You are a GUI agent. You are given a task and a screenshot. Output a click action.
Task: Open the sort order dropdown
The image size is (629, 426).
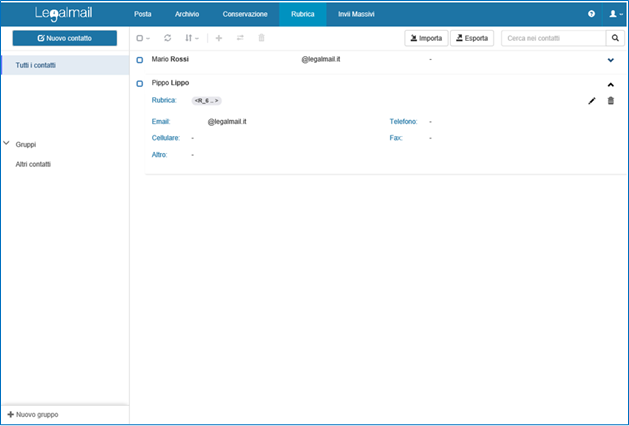point(190,38)
